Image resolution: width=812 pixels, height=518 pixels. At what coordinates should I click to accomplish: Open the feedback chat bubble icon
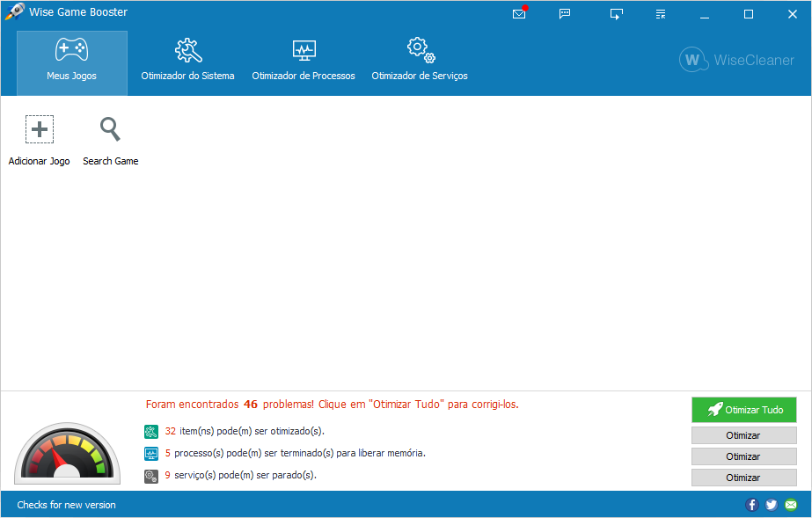click(x=565, y=14)
